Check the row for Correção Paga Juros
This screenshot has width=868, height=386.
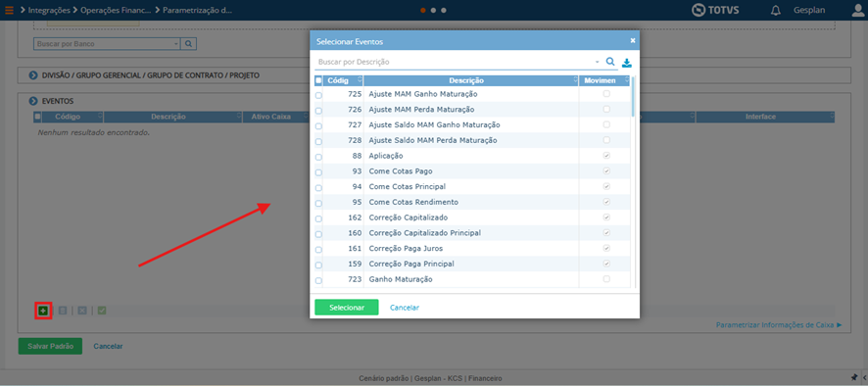pos(318,250)
